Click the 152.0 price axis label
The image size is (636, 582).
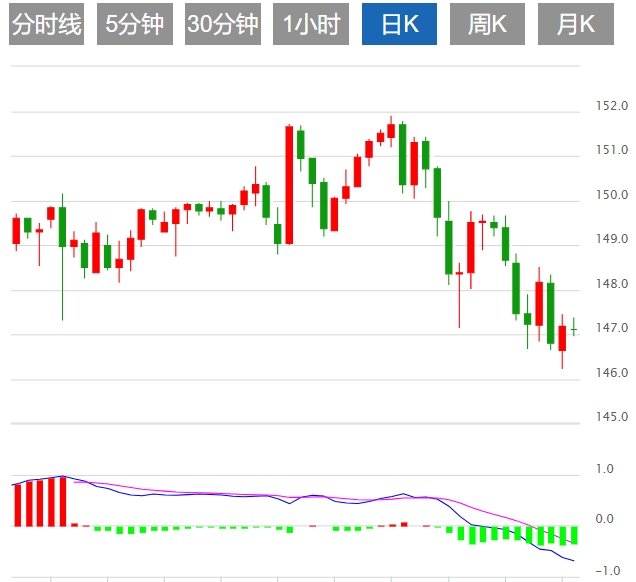pos(611,106)
